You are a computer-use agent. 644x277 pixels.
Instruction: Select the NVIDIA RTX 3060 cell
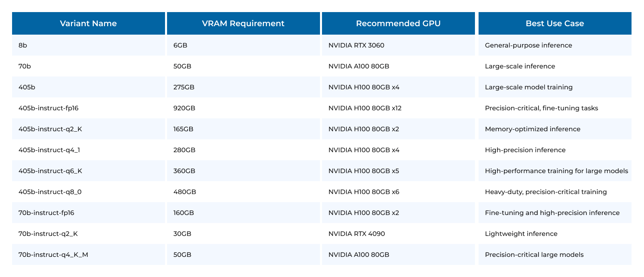coord(356,45)
